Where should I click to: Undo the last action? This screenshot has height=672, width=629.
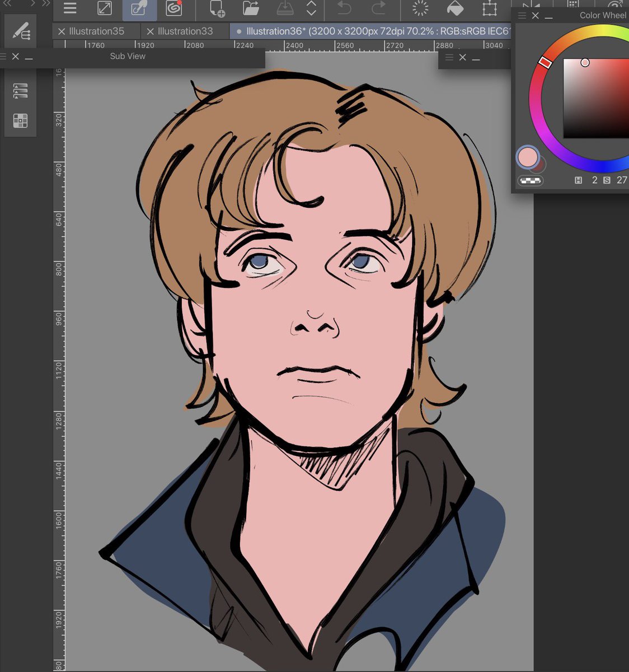pos(344,8)
